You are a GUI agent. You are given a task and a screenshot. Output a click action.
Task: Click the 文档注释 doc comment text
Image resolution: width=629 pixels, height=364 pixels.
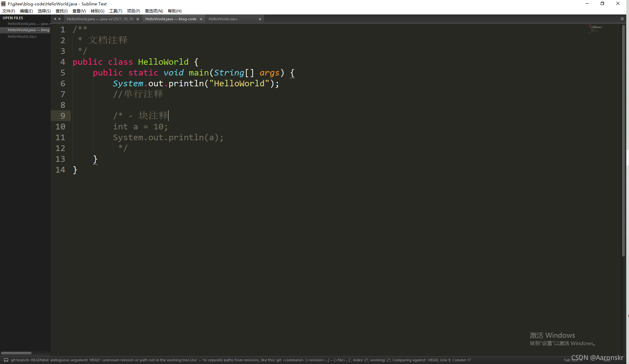pos(108,40)
